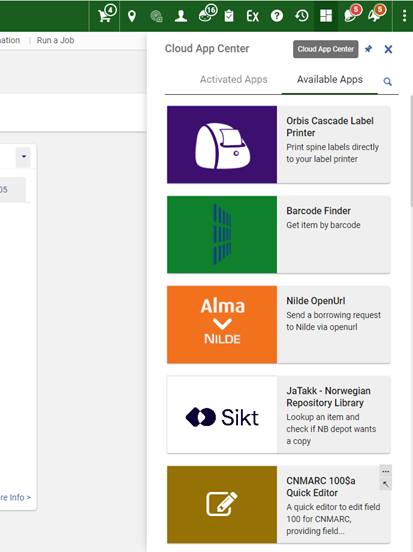Click 'Get item by barcode' description
The image size is (413, 552).
click(323, 225)
